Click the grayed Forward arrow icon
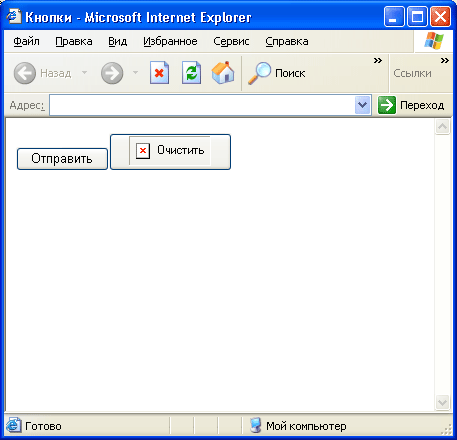The height and width of the screenshot is (440, 457). point(112,73)
